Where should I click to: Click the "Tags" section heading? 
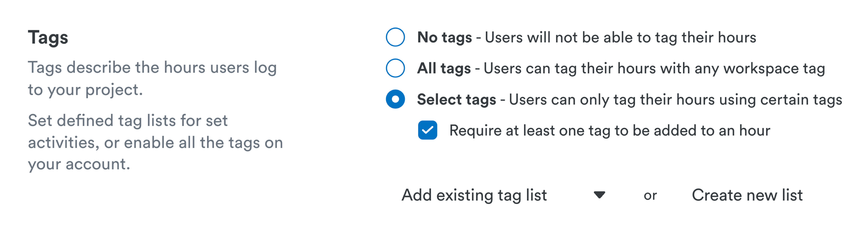click(x=48, y=37)
